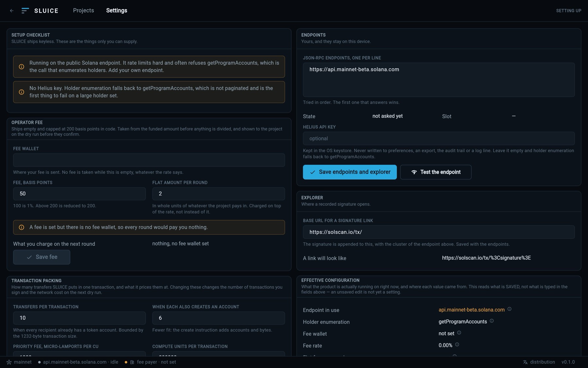Click the no fee wallet warning icon
This screenshot has width=588, height=368.
click(x=22, y=227)
